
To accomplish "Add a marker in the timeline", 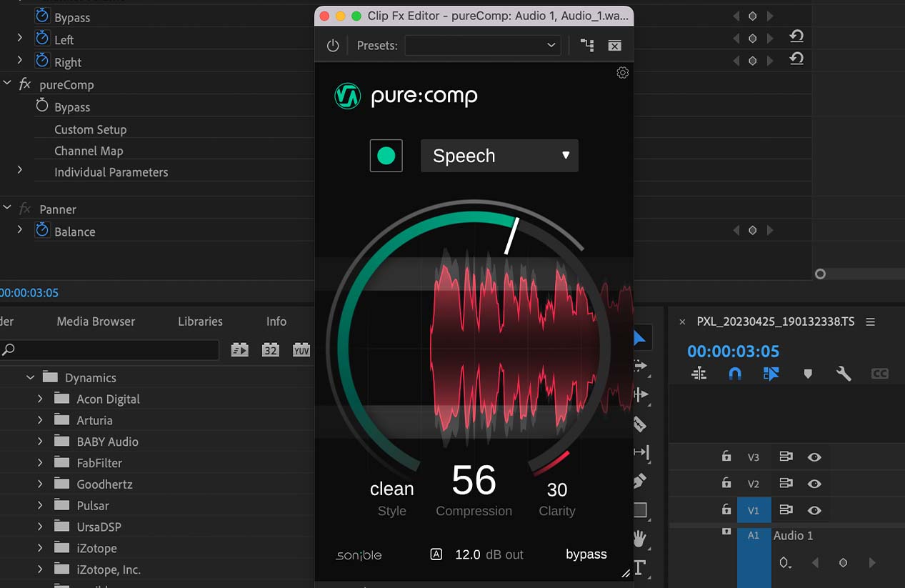I will tap(808, 374).
